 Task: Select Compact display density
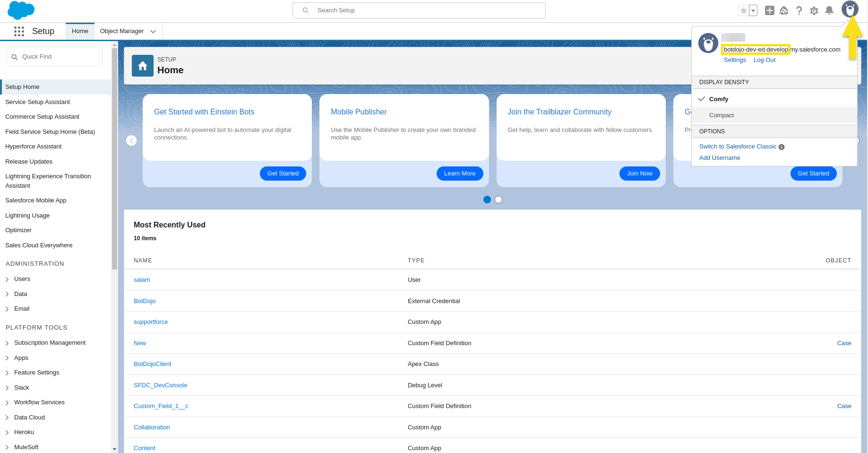coord(774,115)
